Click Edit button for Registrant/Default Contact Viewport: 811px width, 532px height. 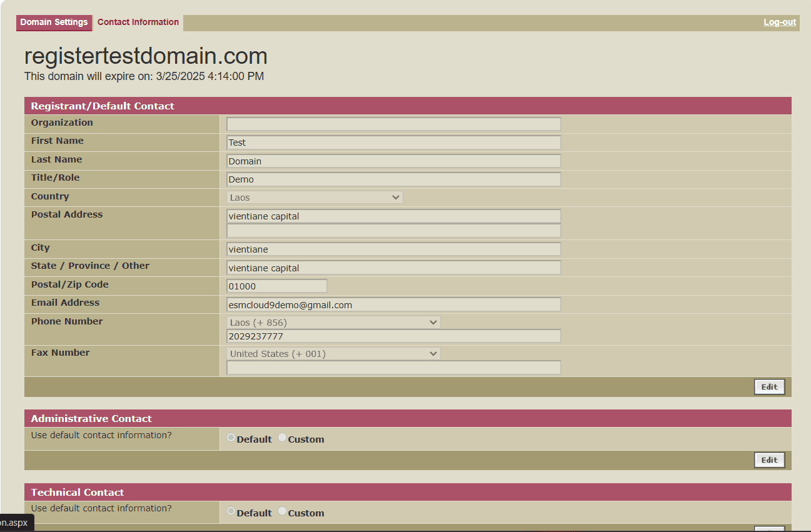[x=769, y=387]
